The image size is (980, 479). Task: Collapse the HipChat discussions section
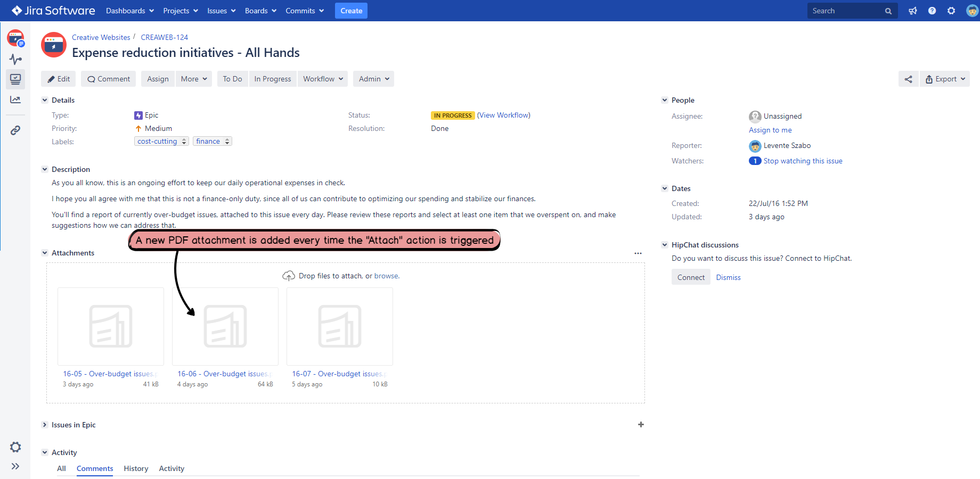tap(665, 245)
